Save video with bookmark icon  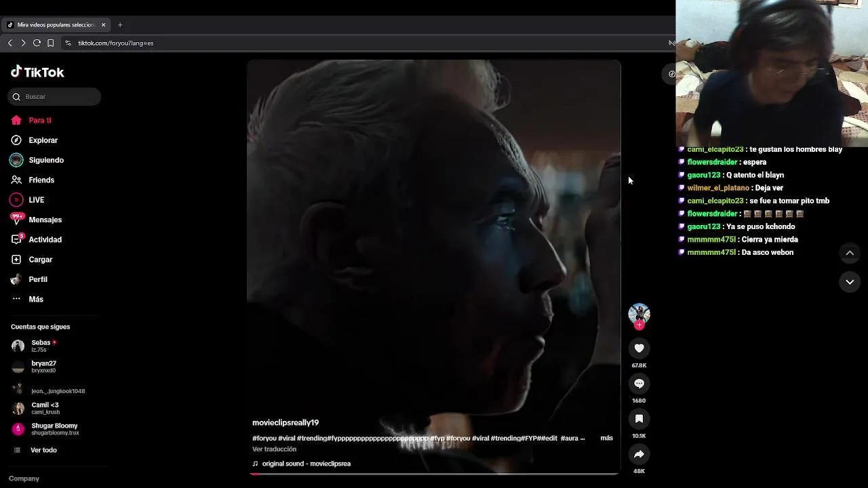pyautogui.click(x=639, y=419)
